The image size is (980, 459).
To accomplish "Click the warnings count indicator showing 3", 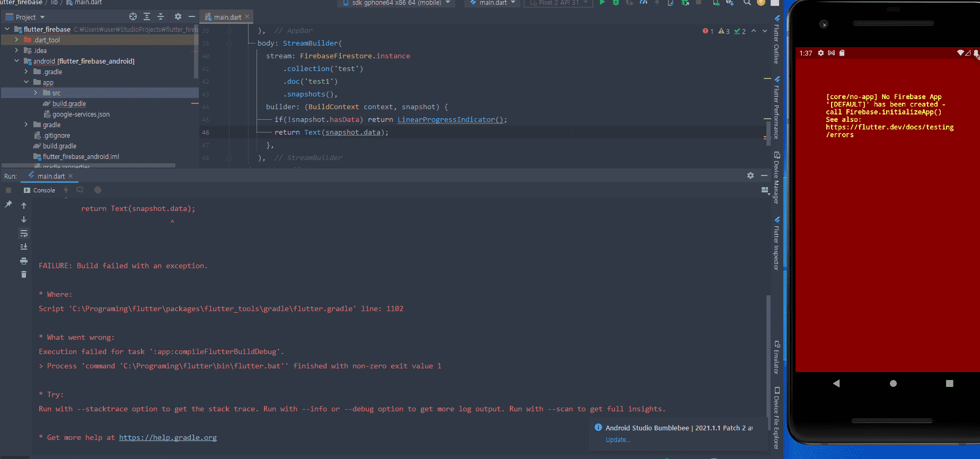I will tap(724, 31).
